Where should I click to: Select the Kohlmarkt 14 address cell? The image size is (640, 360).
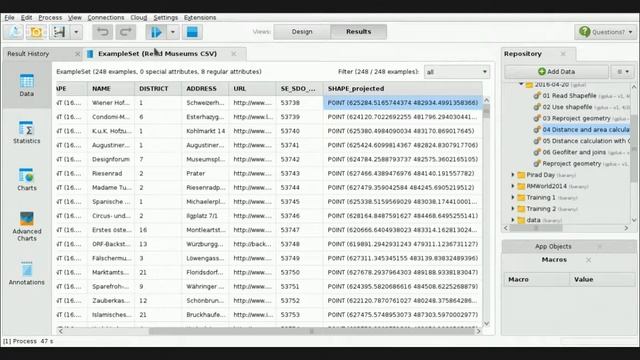click(x=205, y=131)
